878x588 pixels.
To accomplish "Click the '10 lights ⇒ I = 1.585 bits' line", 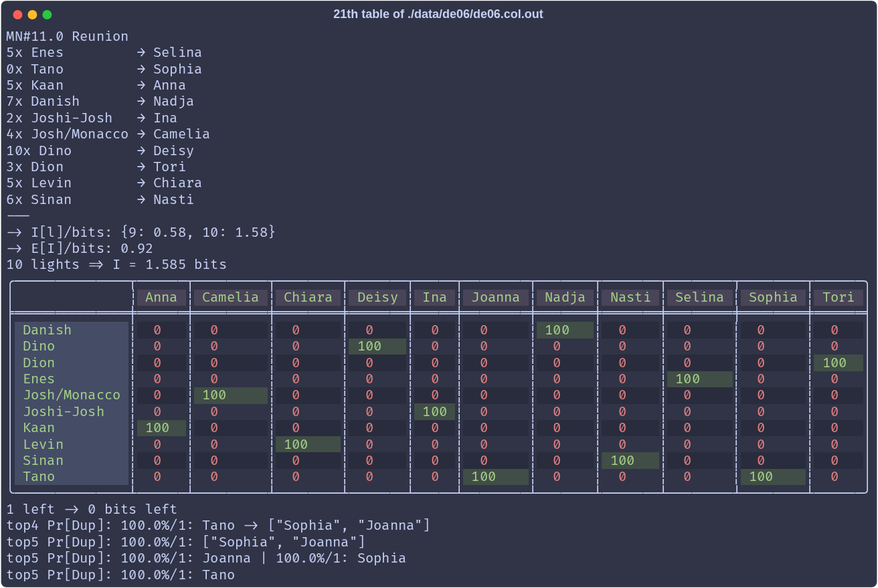I will tap(117, 264).
